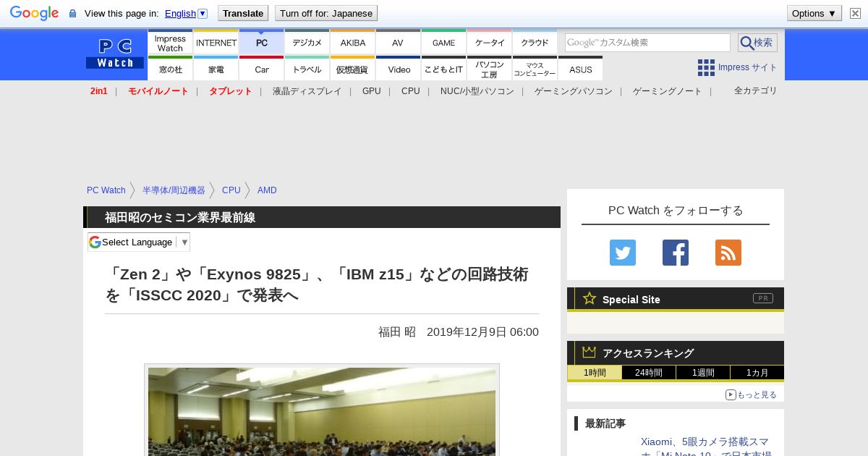
Task: Select the 1時間 ranking tab
Action: (x=594, y=373)
